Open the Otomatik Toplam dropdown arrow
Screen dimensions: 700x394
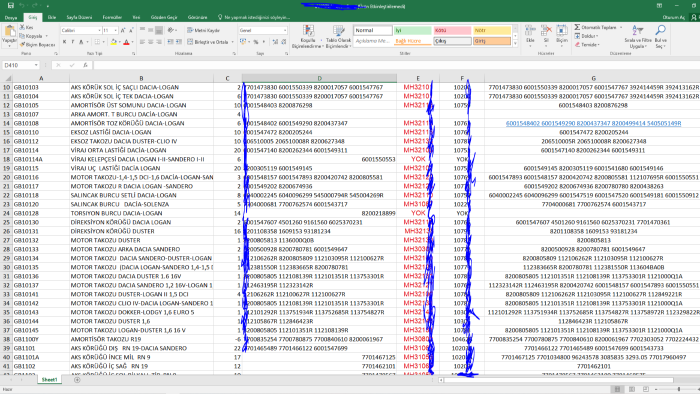(621, 27)
